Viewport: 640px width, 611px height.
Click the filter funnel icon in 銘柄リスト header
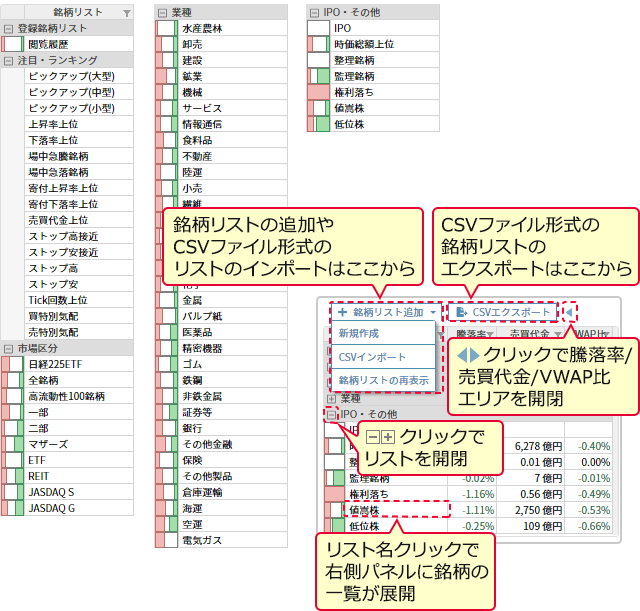coord(126,13)
